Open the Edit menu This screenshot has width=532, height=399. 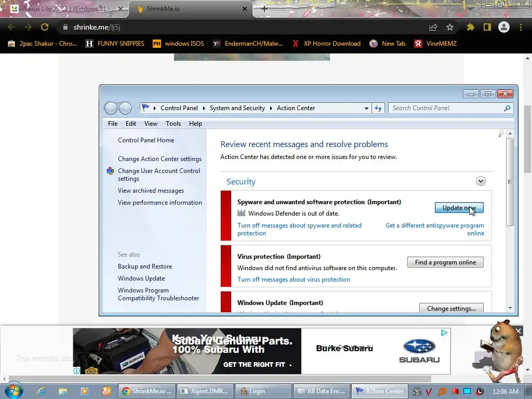[130, 124]
